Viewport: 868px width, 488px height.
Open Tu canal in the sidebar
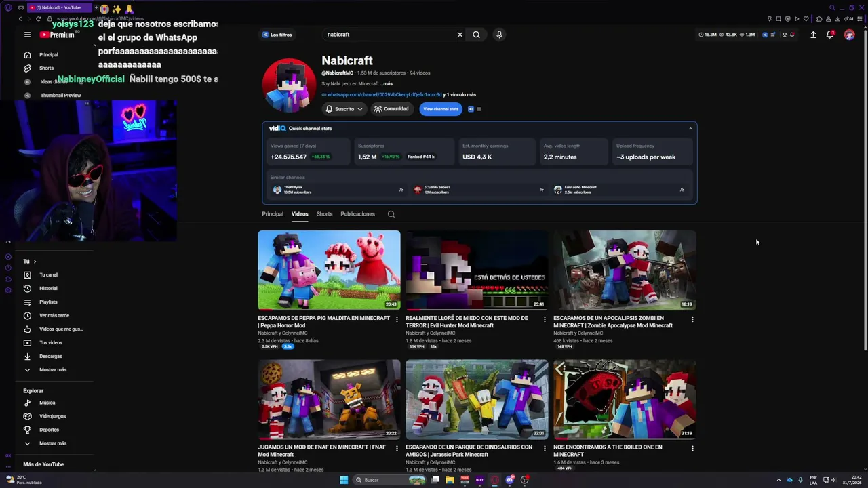[48, 274]
